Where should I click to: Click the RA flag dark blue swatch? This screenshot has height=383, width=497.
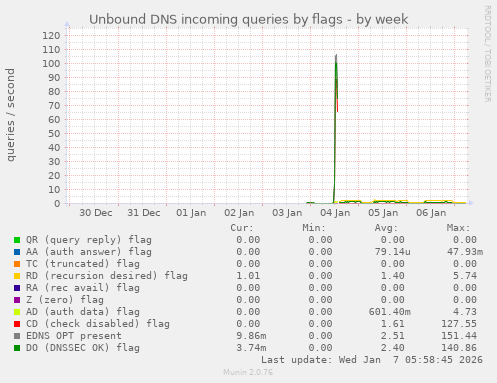point(17,288)
